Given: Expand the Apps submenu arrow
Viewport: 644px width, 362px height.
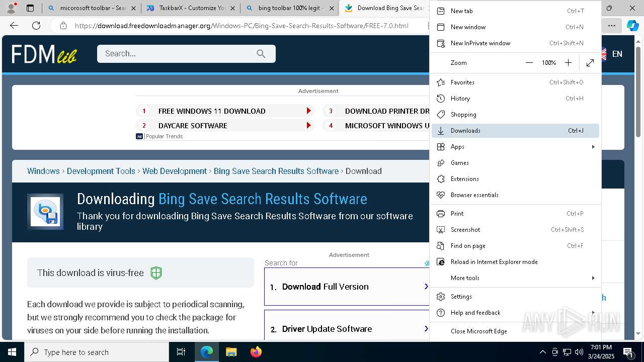Looking at the screenshot, I should pos(593,147).
